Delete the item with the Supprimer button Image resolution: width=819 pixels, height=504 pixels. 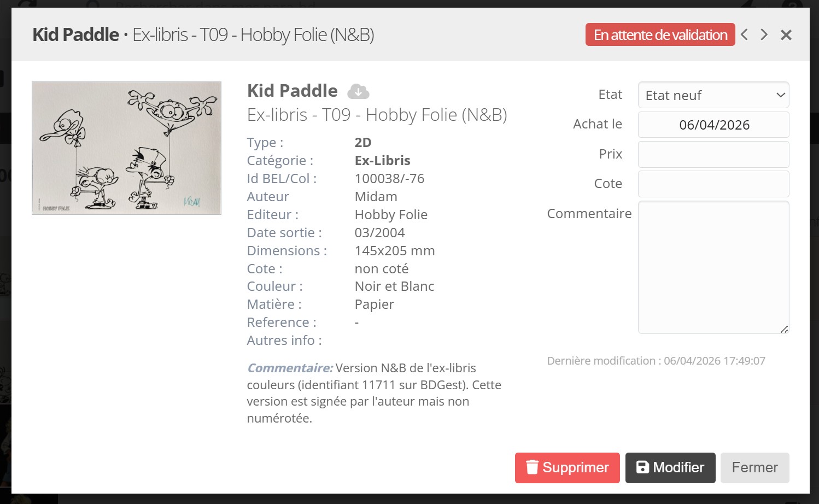click(x=567, y=467)
